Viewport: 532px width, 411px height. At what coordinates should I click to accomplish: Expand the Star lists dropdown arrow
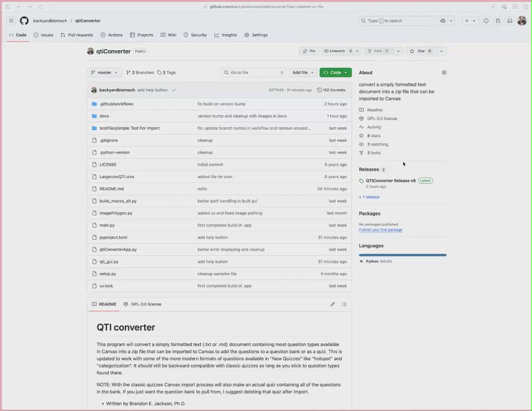[441, 51]
